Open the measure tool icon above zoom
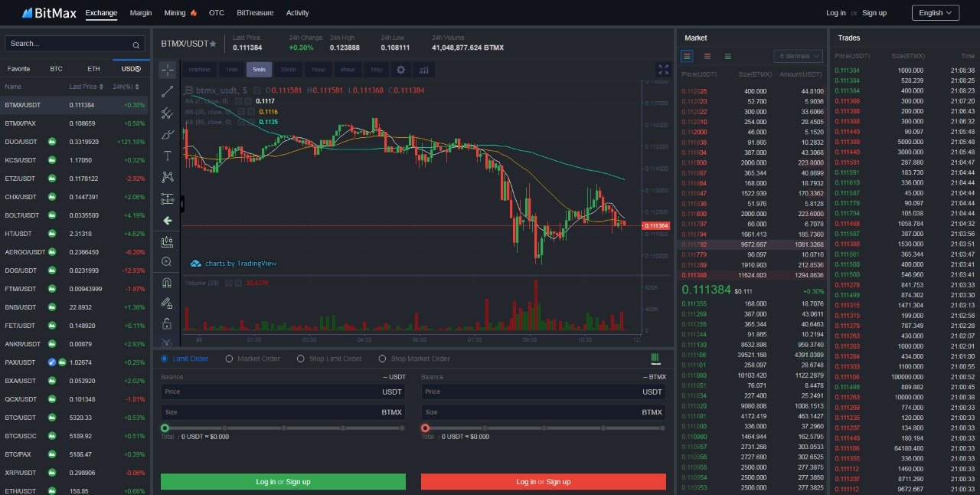980x495 pixels. (x=168, y=241)
